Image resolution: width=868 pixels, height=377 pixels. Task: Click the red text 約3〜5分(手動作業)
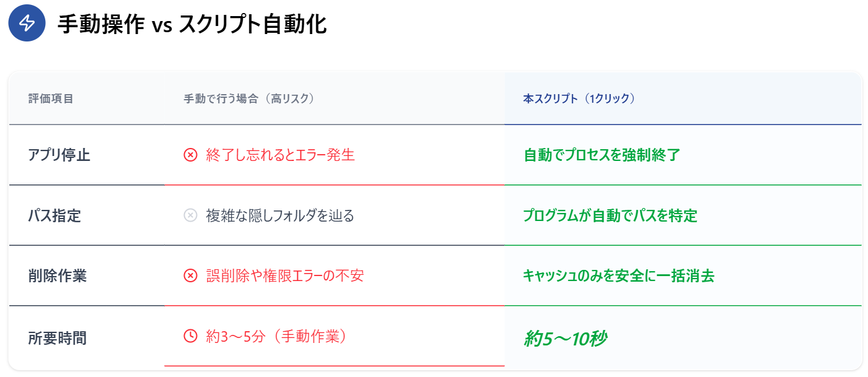(x=276, y=336)
